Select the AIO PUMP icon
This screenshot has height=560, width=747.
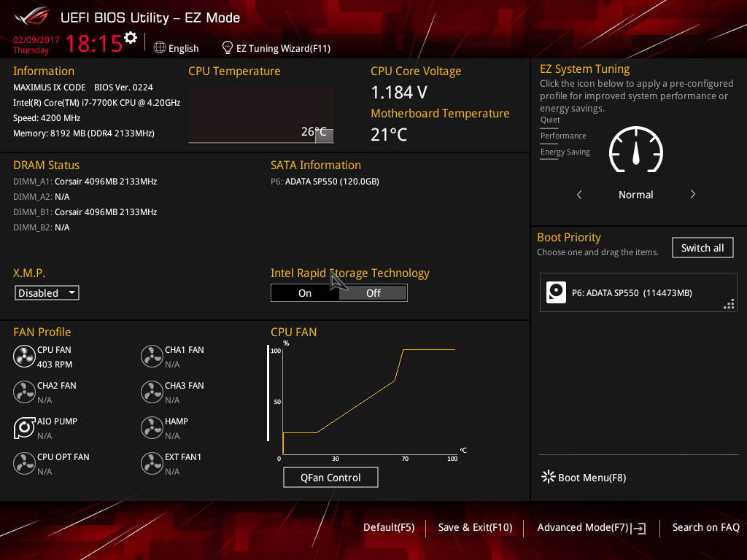tap(24, 428)
